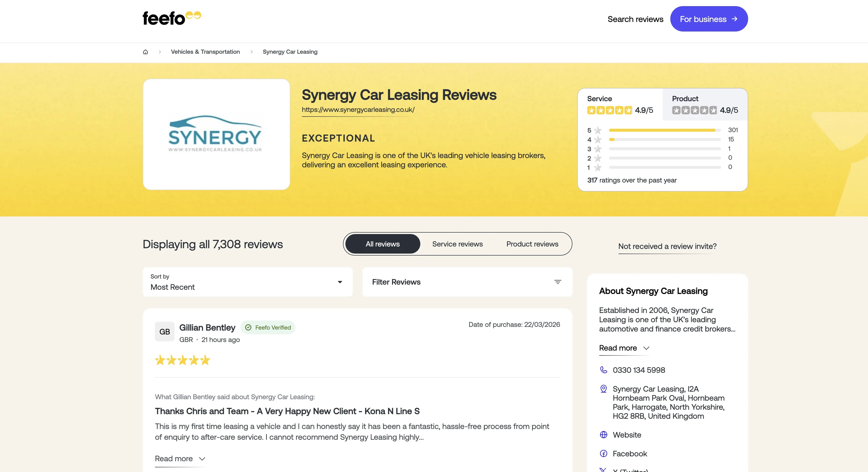
Task: Switch to All reviews tab
Action: point(382,244)
